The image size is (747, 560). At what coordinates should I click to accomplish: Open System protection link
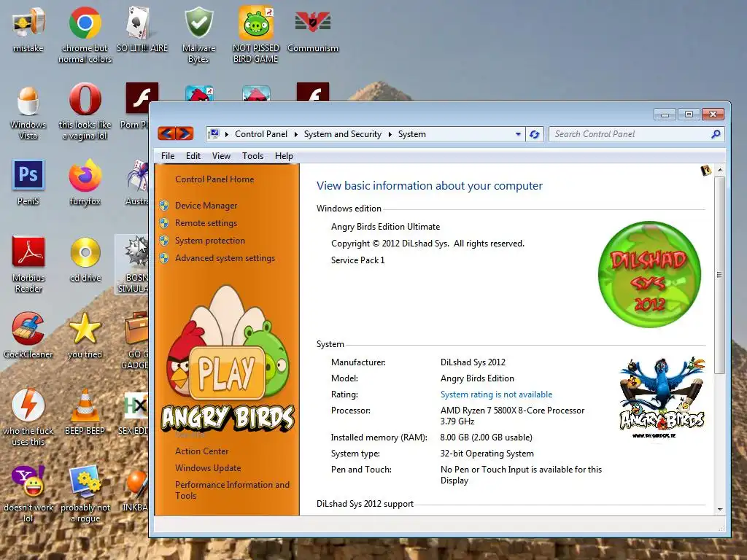(210, 241)
